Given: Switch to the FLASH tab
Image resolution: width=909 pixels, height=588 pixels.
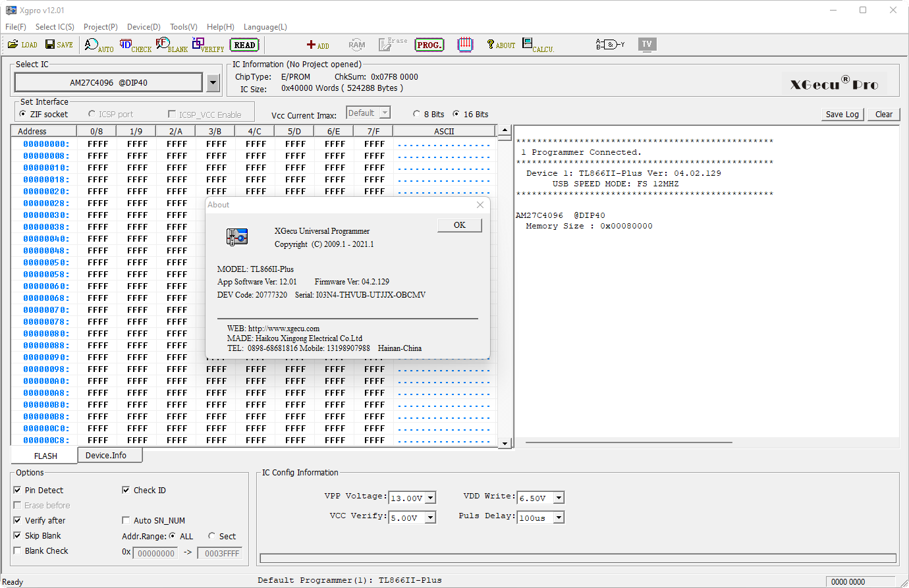Looking at the screenshot, I should (45, 456).
